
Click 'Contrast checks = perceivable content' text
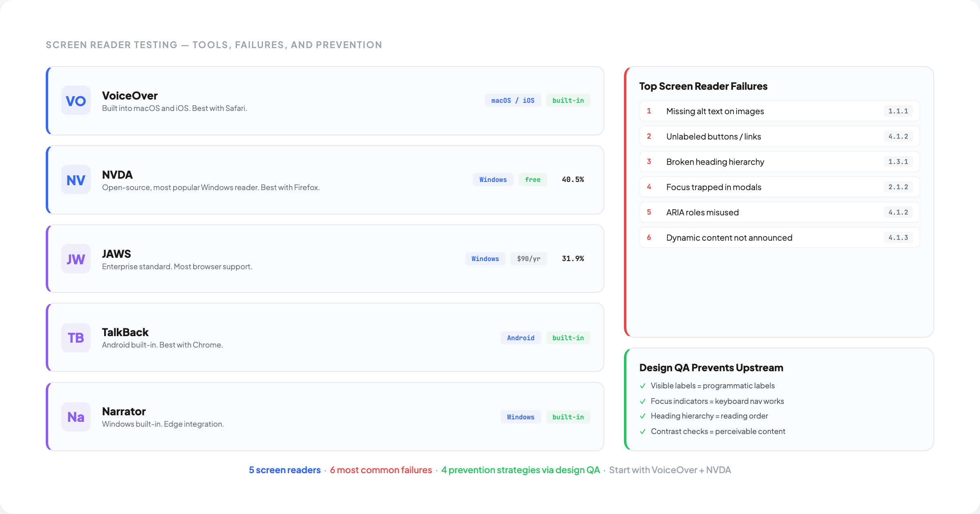[x=718, y=431]
